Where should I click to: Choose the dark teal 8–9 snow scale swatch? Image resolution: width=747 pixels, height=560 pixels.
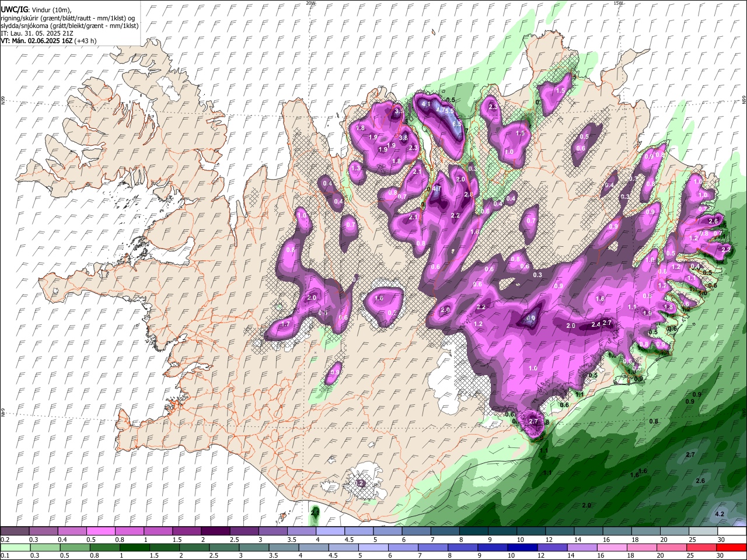[473, 531]
